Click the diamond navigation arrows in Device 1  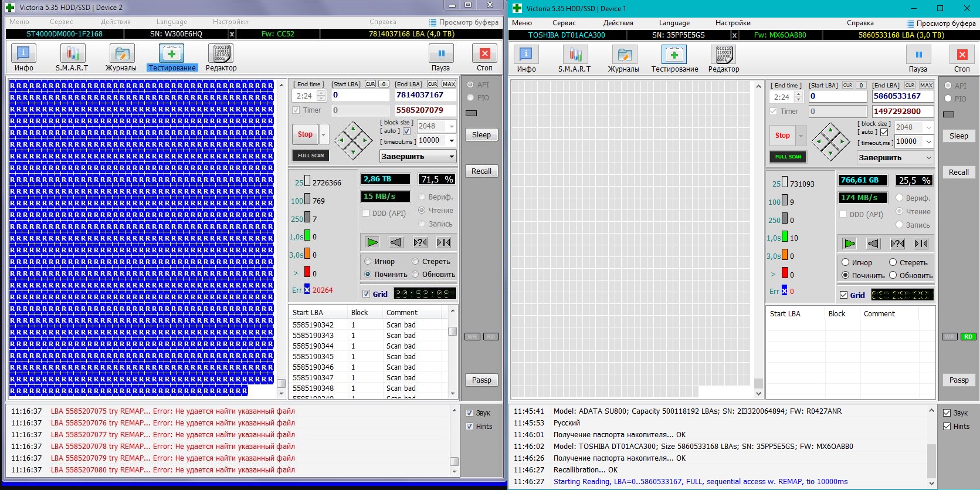coord(830,141)
